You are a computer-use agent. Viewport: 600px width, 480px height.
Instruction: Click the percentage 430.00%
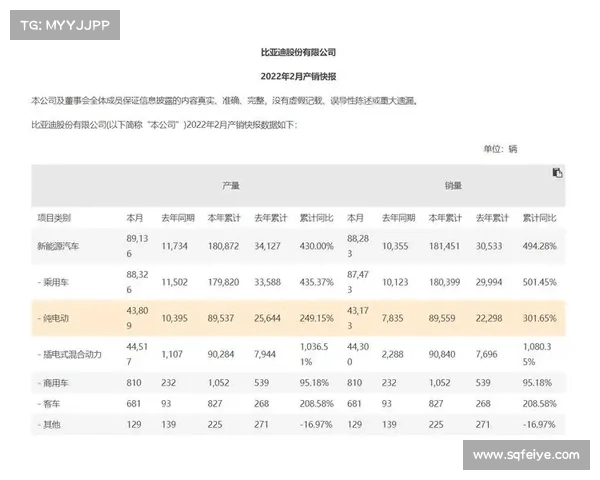coord(316,246)
